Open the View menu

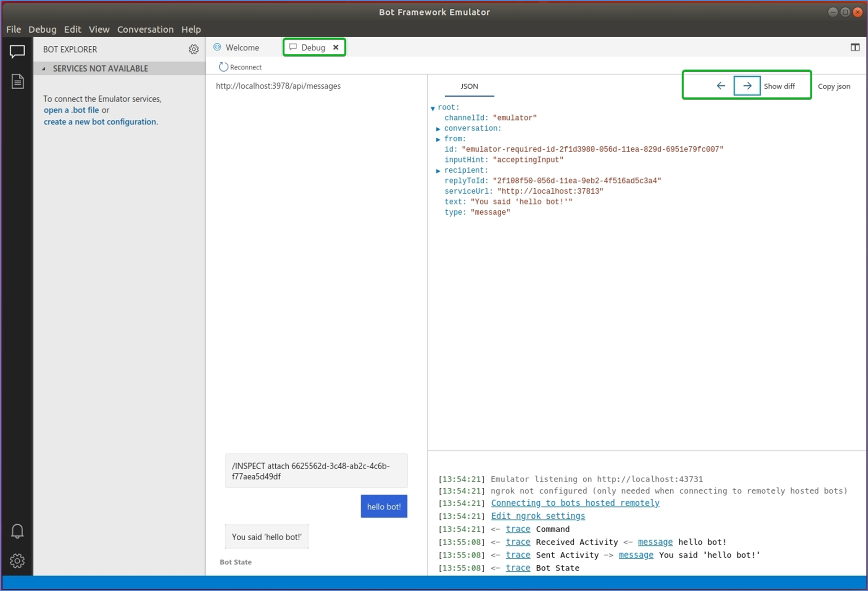pyautogui.click(x=99, y=29)
